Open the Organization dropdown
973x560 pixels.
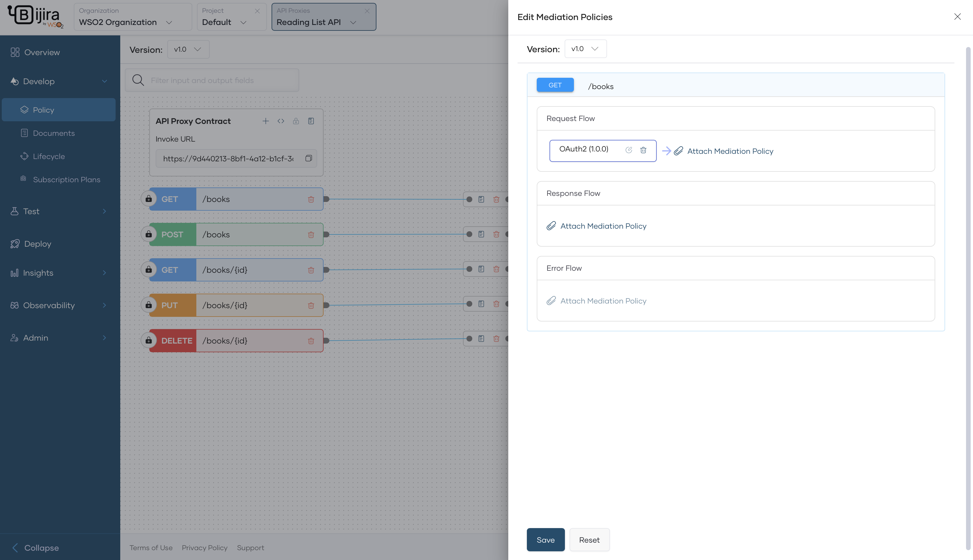[132, 17]
